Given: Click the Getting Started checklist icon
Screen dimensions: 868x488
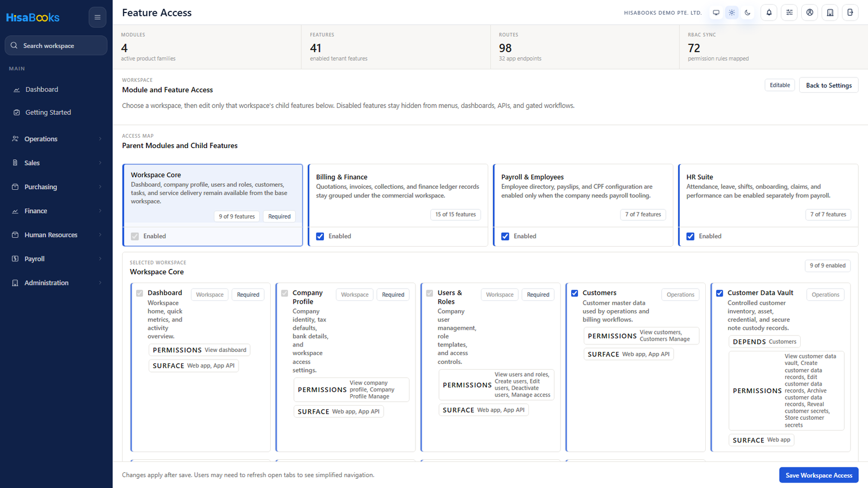Looking at the screenshot, I should [x=16, y=112].
